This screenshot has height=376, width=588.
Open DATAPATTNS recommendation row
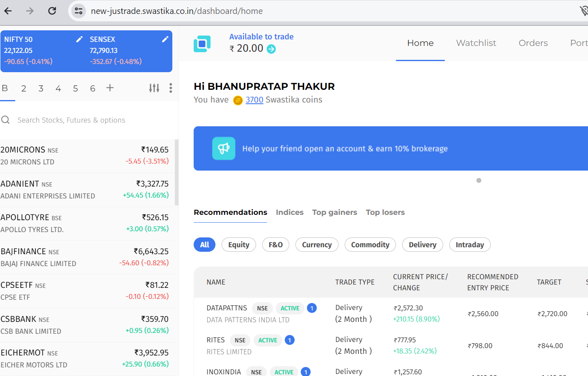point(391,314)
